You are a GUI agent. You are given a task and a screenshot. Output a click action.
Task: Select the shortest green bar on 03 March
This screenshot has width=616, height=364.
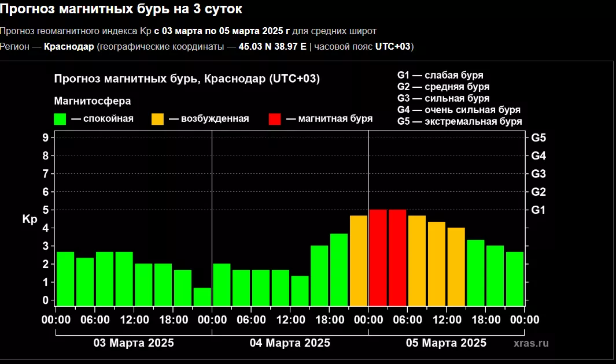[202, 296]
